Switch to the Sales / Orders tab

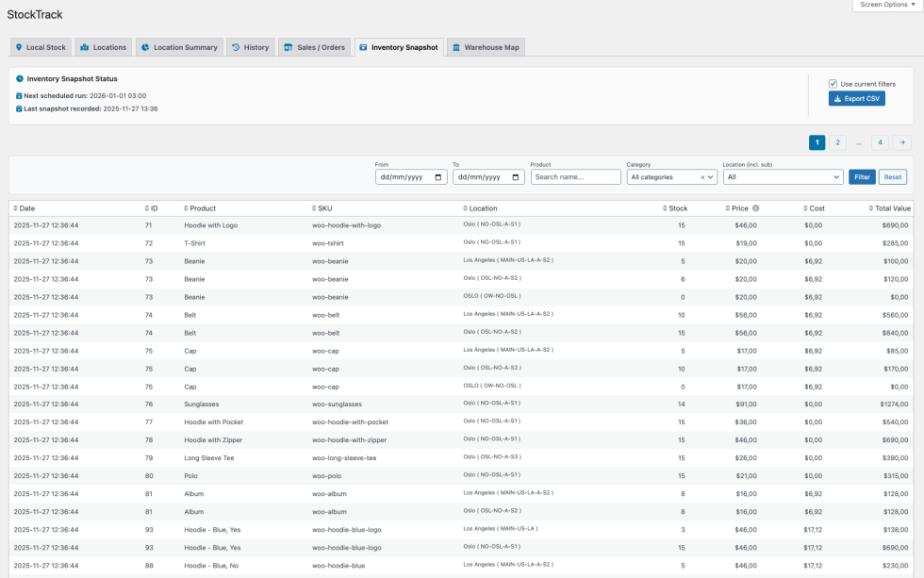[x=313, y=47]
